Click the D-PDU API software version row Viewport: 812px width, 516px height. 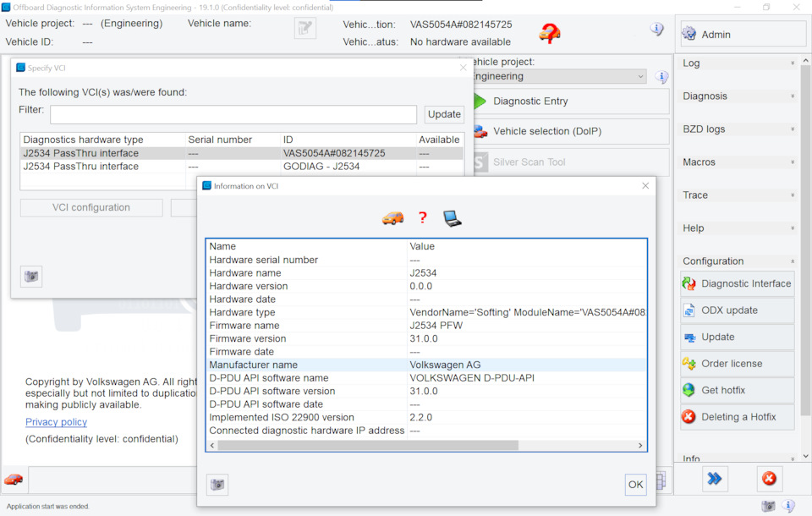tap(426, 391)
